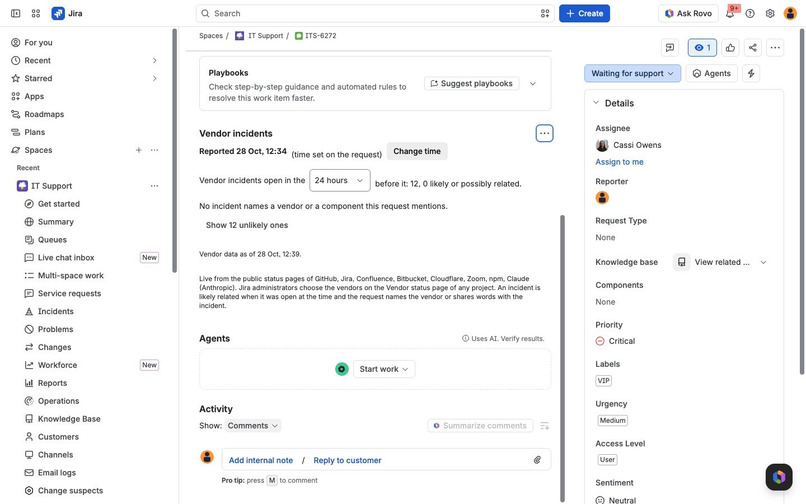Expand the Starred menu arrow
The image size is (806, 504).
coord(154,79)
